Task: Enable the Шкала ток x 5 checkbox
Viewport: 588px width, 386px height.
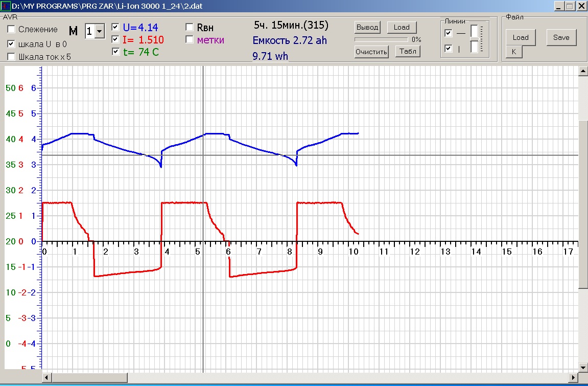Action: 11,57
